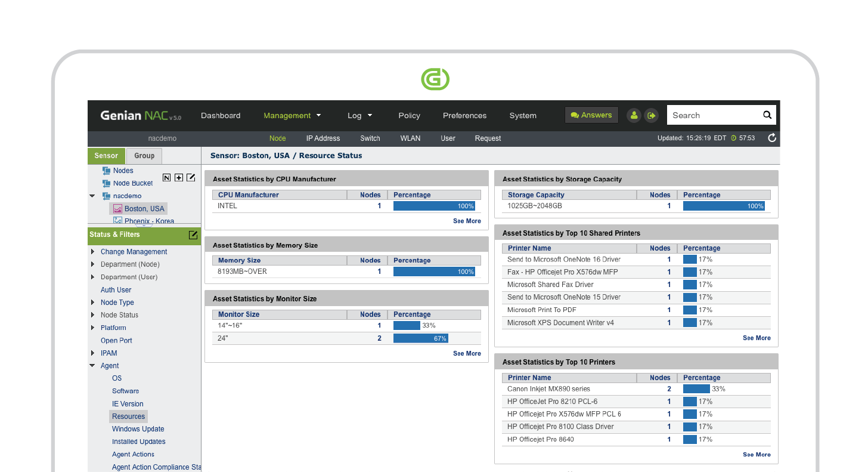Image resolution: width=868 pixels, height=472 pixels.
Task: Open the Management dropdown menu
Action: (x=293, y=116)
